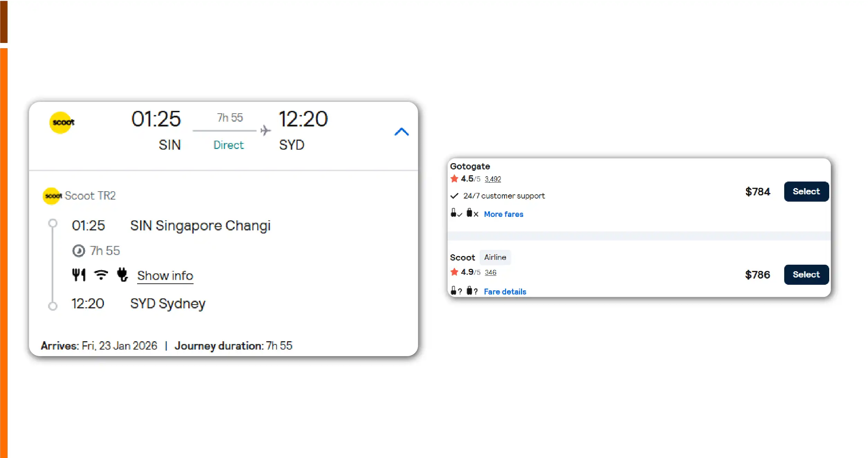Collapse flight details with the chevron
868x458 pixels.
[402, 132]
